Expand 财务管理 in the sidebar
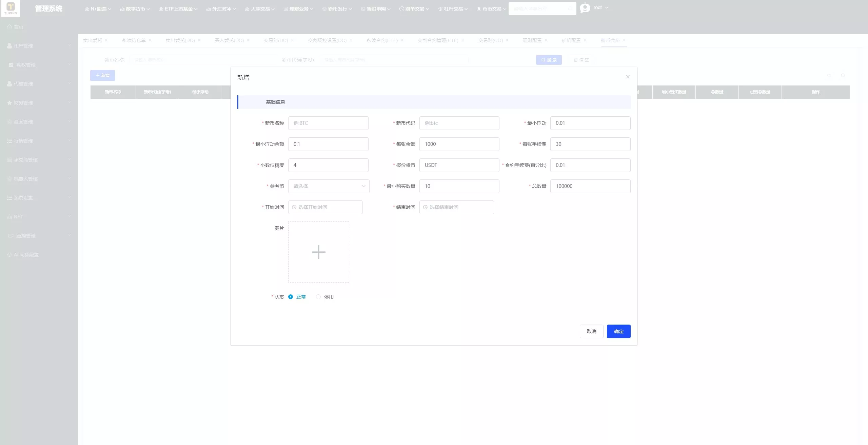 (39, 103)
